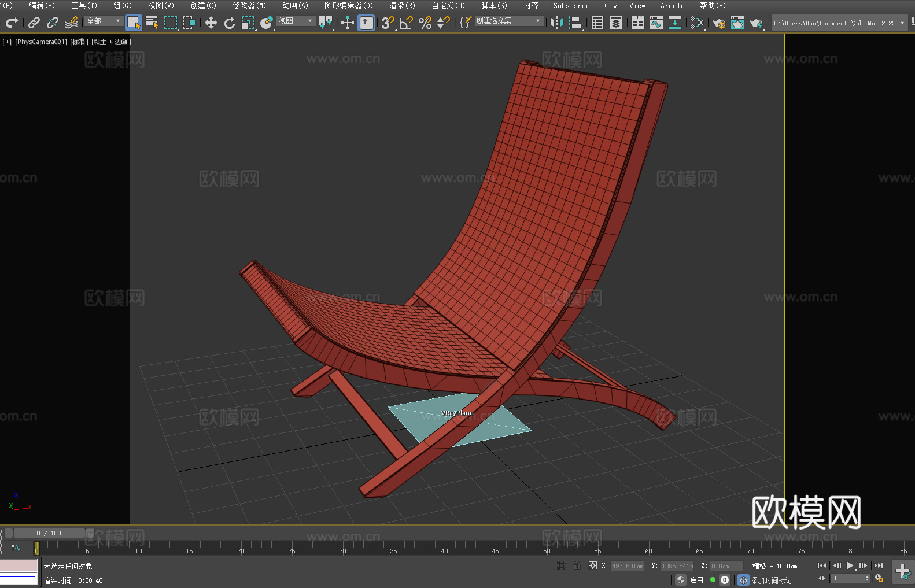Activate the Select and Place tool
Viewport: 915px width, 588px height.
[267, 23]
